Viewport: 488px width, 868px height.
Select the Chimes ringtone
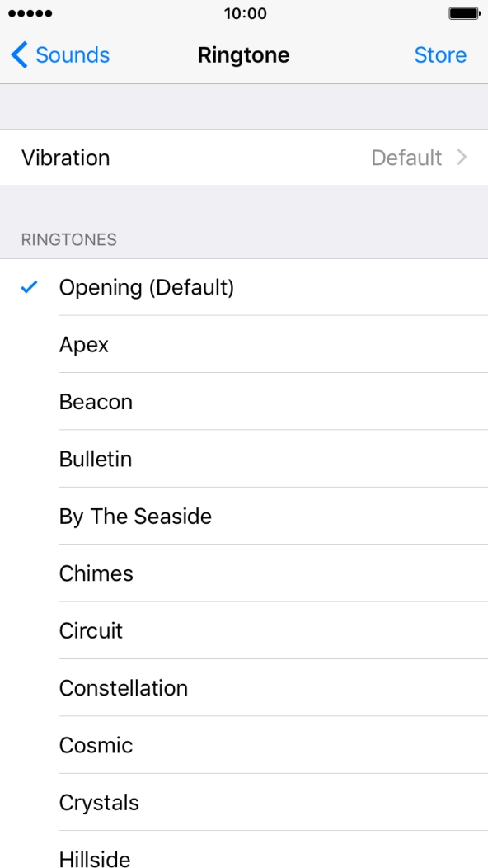pos(96,573)
